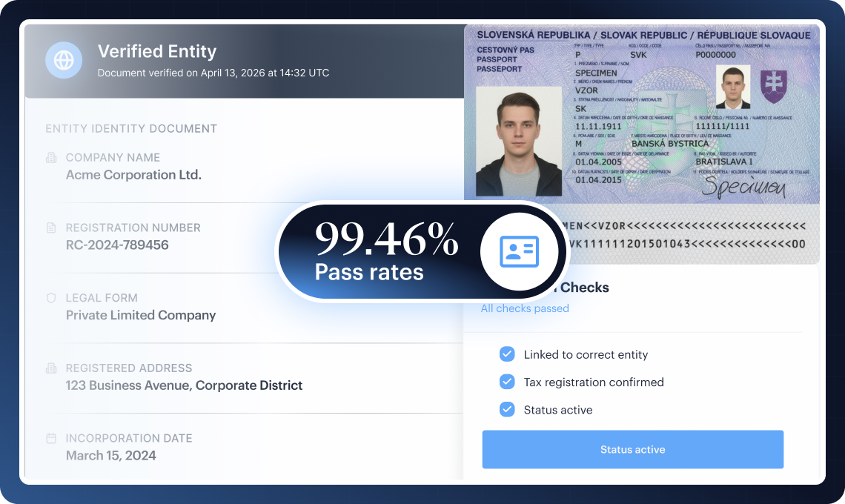
Task: Click the calendar icon next to Incorporation Date
Action: pos(51,438)
